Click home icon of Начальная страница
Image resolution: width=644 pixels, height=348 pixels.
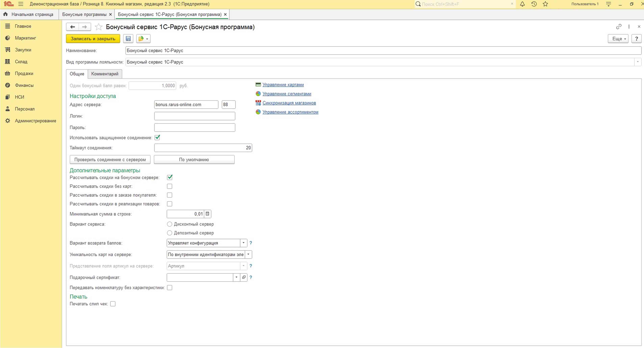[6, 14]
